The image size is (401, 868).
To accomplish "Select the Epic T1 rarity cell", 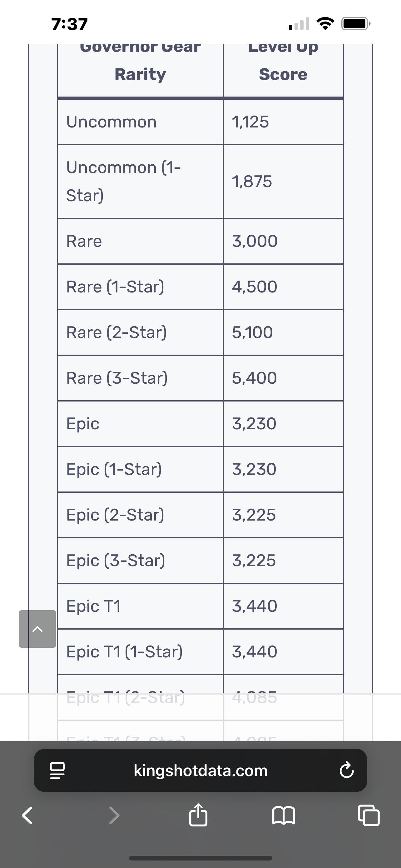I will point(141,606).
